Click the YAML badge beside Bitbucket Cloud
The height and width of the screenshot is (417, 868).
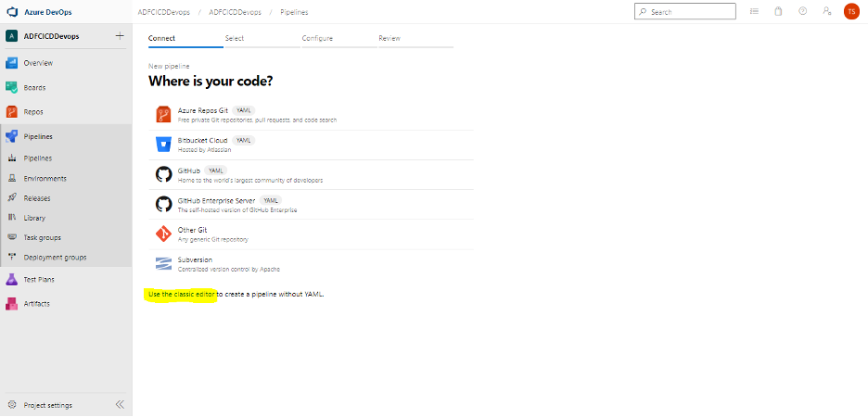click(244, 140)
